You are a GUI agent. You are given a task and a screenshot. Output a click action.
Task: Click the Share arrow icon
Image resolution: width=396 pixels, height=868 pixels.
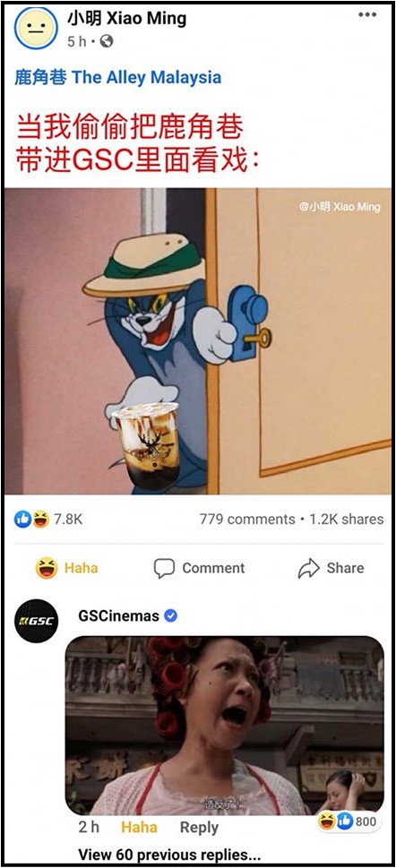click(x=308, y=568)
